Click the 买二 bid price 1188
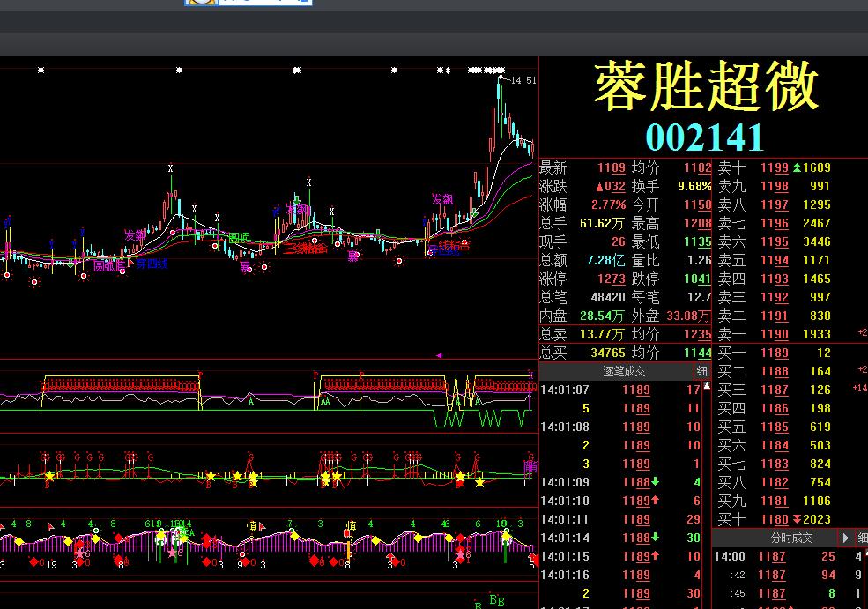 click(x=775, y=372)
